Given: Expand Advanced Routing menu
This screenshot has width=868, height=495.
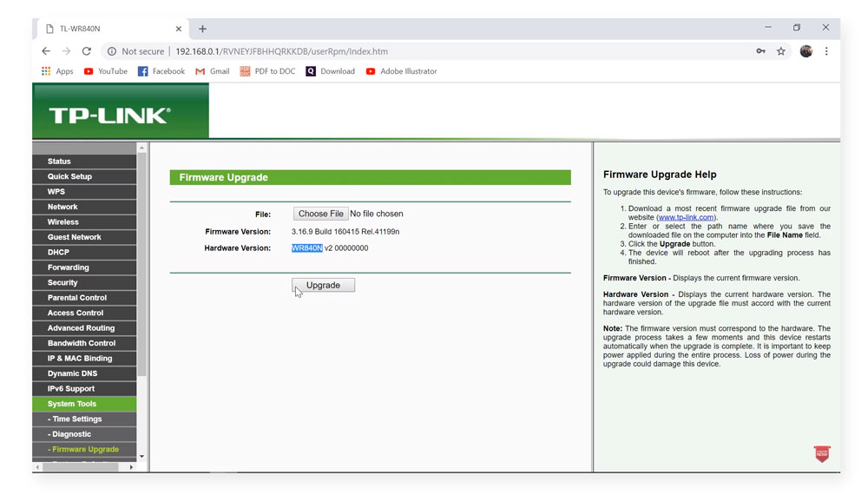Looking at the screenshot, I should (84, 327).
